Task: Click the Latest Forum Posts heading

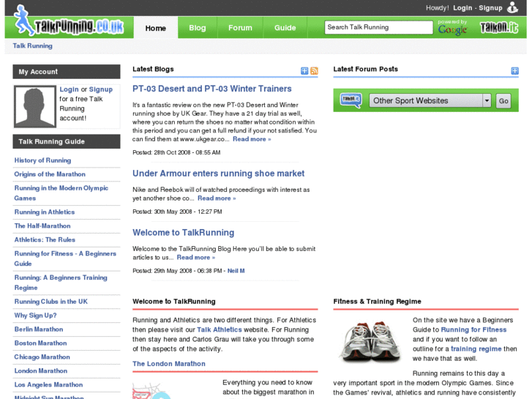Action: pos(365,70)
